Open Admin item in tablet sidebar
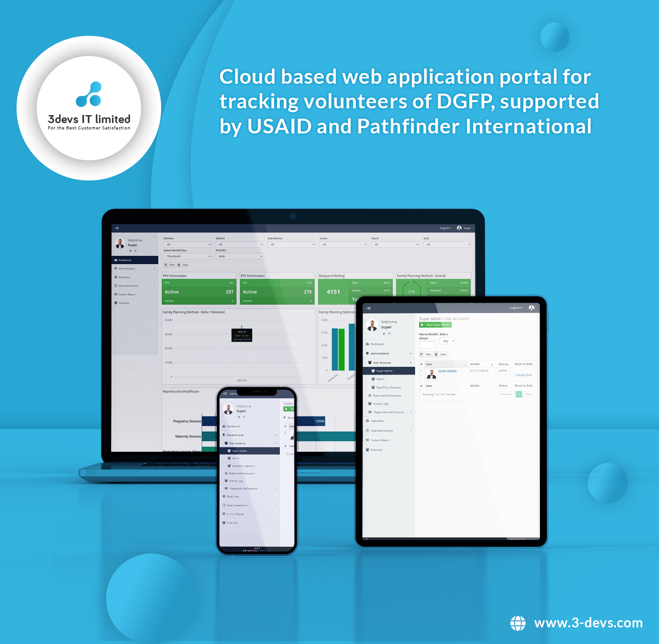Screen dimensions: 659x644 [389, 379]
